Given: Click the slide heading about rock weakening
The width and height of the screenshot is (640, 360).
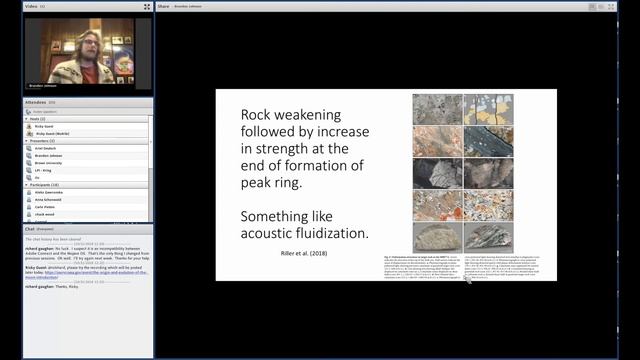Looking at the screenshot, I should tap(305, 148).
